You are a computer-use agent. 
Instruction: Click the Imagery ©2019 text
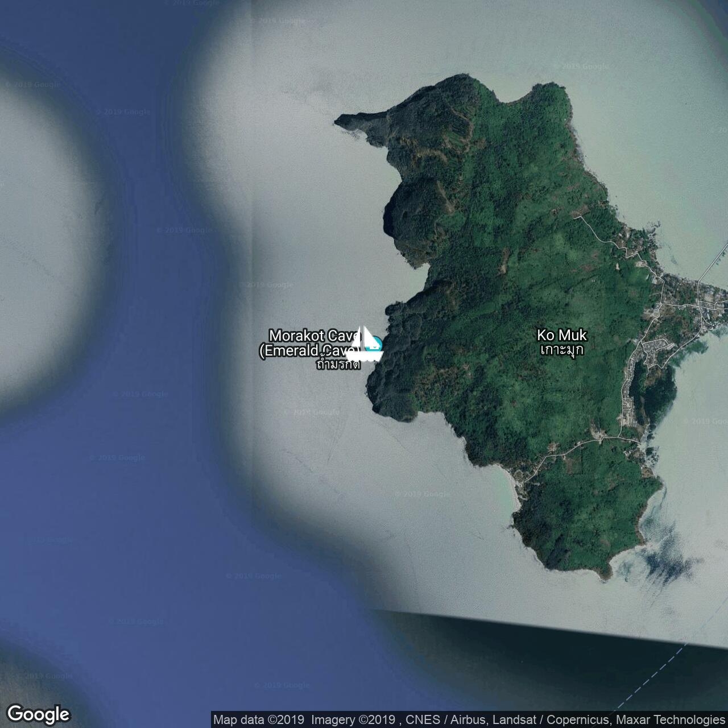click(x=353, y=720)
